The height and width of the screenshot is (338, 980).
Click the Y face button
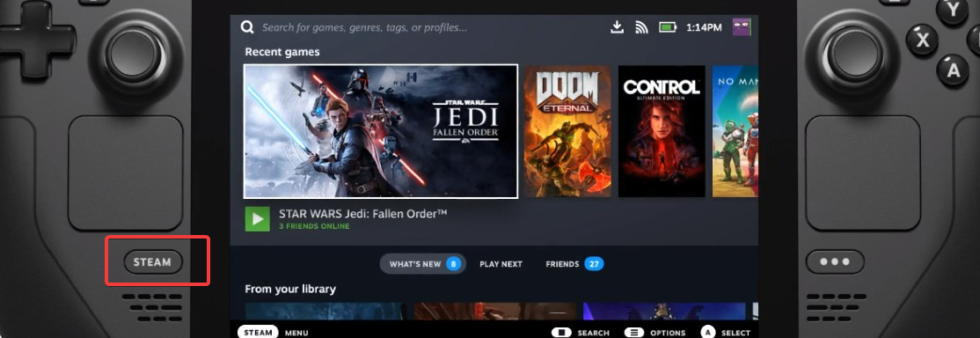(x=953, y=11)
